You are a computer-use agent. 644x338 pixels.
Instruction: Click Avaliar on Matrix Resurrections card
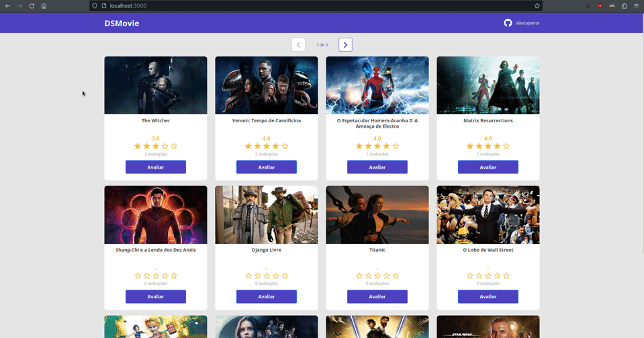[x=488, y=167]
